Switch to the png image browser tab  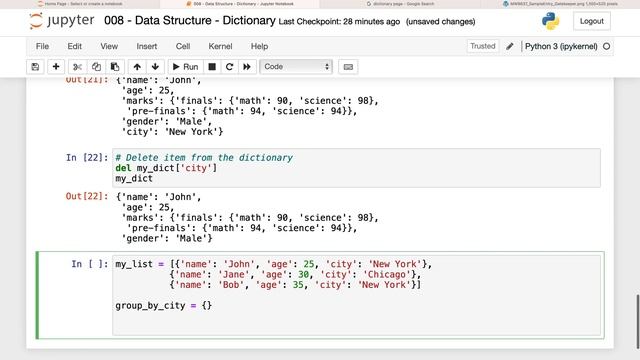[x=560, y=4]
